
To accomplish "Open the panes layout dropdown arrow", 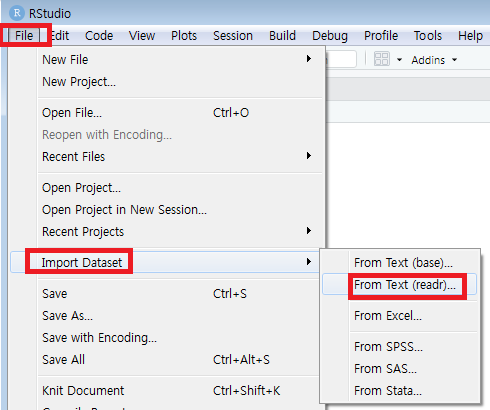I will pos(399,60).
